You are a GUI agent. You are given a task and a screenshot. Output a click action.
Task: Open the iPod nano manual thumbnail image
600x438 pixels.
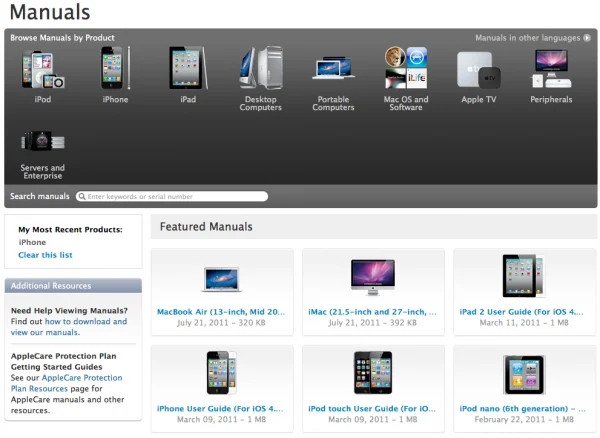(x=524, y=374)
